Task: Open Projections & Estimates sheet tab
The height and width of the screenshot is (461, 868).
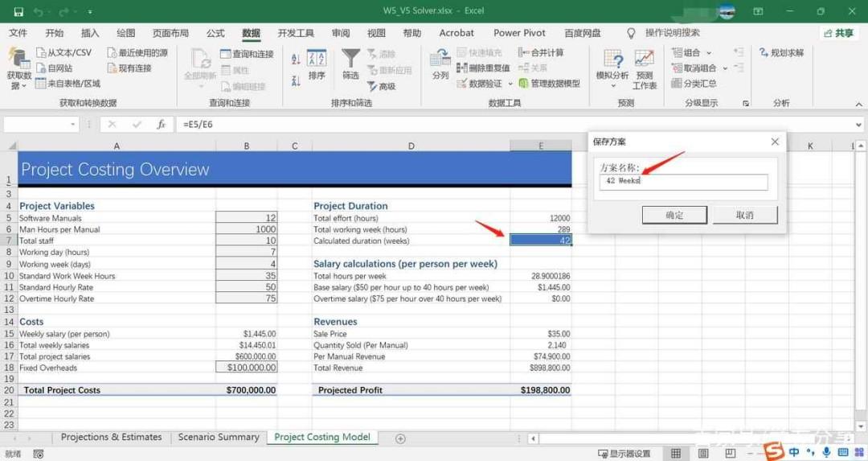Action: [x=111, y=437]
